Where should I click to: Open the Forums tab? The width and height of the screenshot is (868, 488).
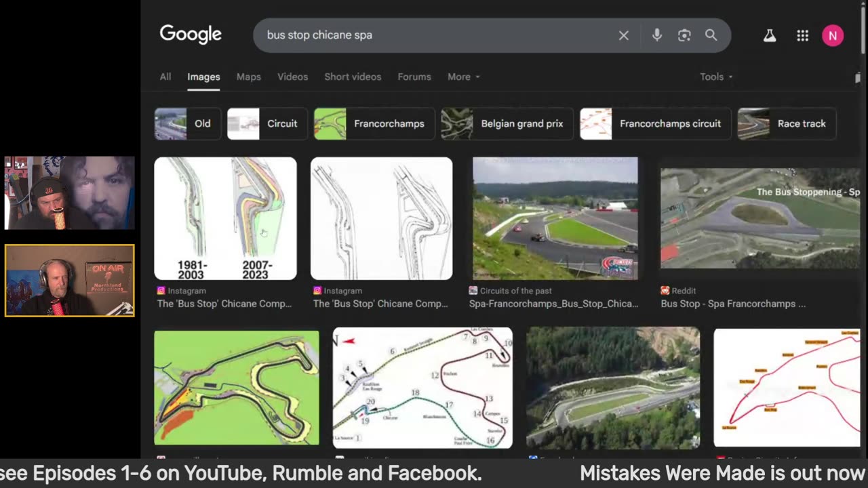click(x=414, y=77)
